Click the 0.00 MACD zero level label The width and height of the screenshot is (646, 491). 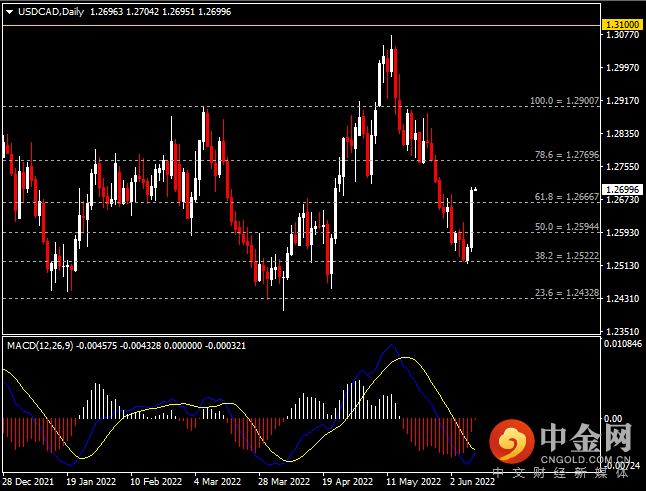(613, 419)
